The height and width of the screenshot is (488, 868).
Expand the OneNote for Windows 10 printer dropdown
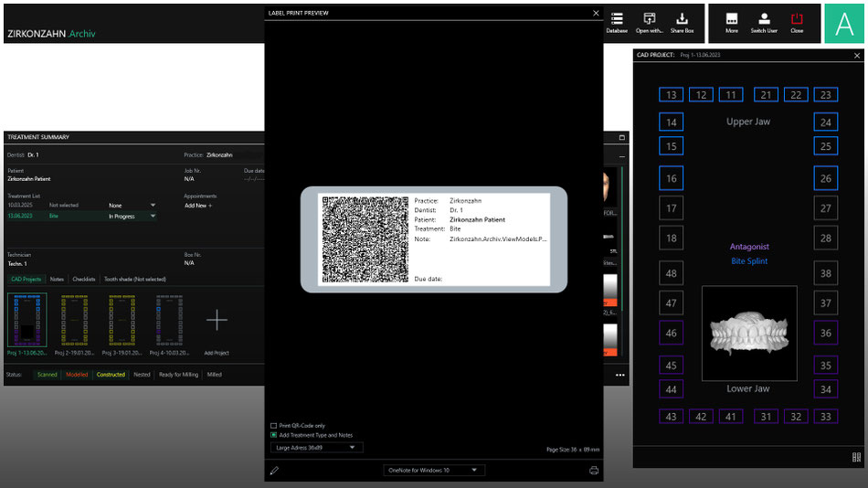pos(433,470)
